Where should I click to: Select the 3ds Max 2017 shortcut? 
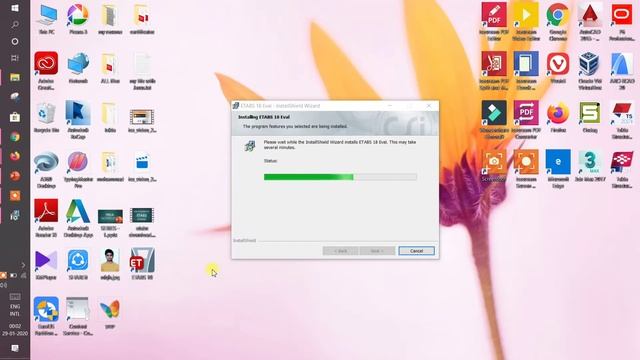pyautogui.click(x=590, y=166)
